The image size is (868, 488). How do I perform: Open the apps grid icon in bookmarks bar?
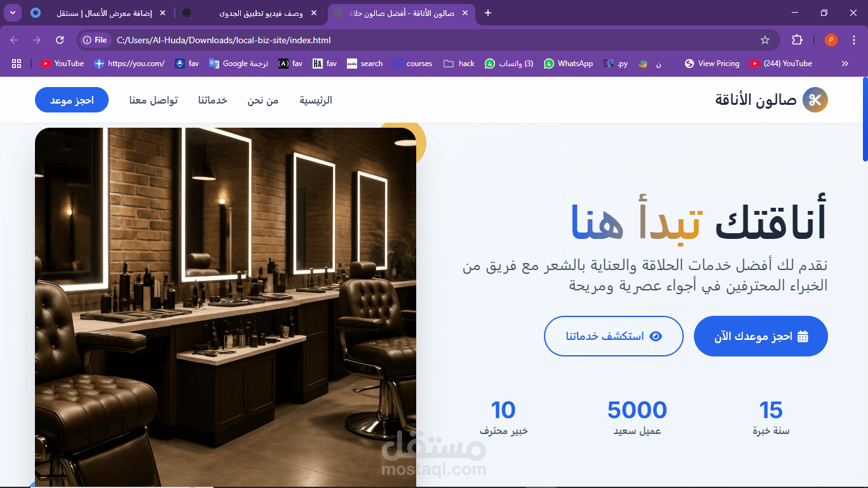[17, 64]
